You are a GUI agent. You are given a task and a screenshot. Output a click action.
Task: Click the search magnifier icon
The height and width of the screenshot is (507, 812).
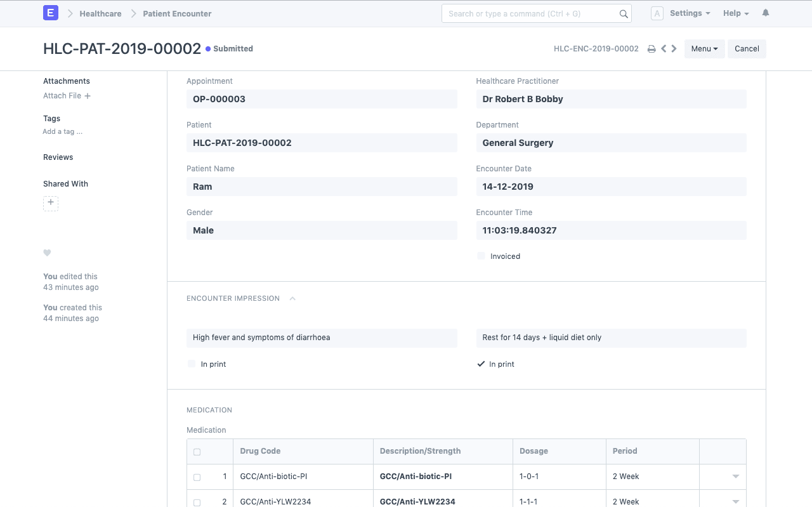click(x=624, y=14)
